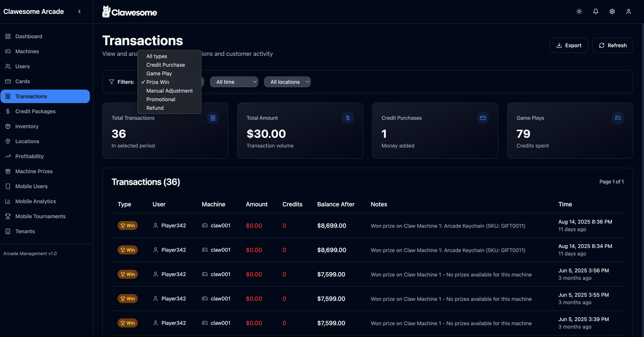Go to Mobile Users
The width and height of the screenshot is (644, 337).
point(45,186)
